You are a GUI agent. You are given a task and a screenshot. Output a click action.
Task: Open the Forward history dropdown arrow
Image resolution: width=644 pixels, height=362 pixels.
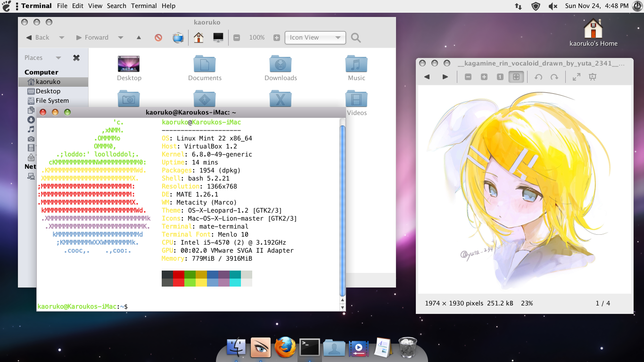[121, 38]
